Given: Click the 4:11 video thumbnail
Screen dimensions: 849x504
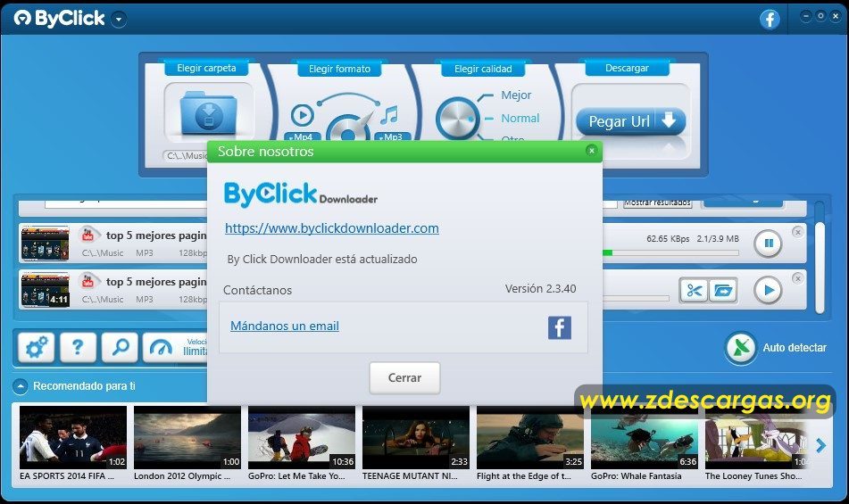Looking at the screenshot, I should click(45, 290).
